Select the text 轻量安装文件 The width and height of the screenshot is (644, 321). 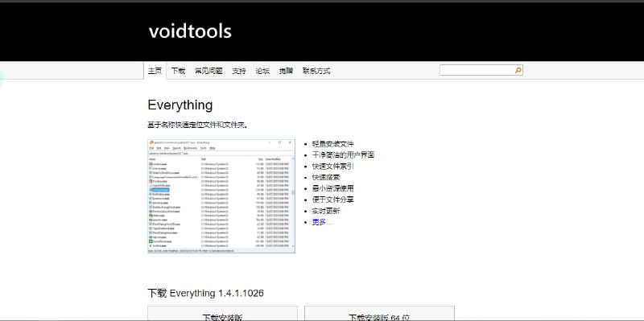pyautogui.click(x=332, y=144)
